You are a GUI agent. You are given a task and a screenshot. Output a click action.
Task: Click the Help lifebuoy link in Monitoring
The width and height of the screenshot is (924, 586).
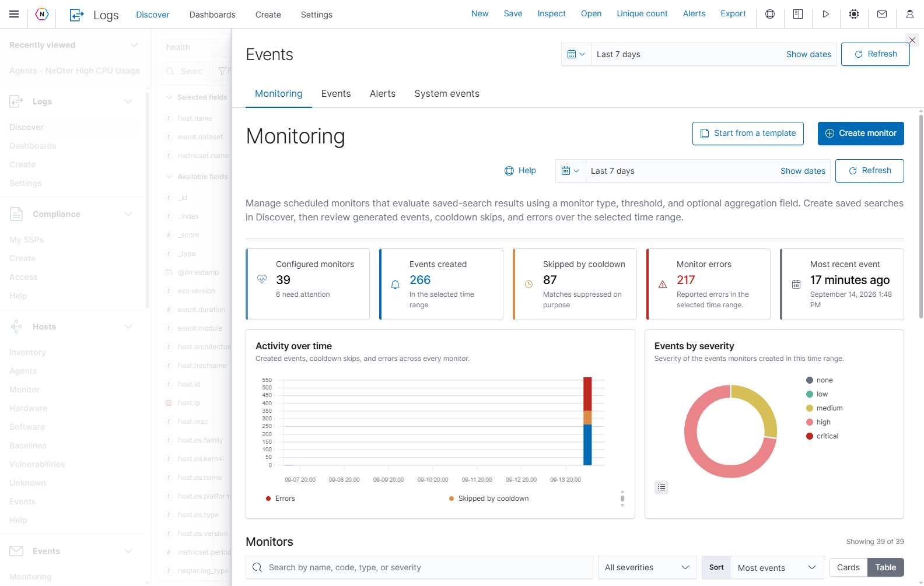520,171
